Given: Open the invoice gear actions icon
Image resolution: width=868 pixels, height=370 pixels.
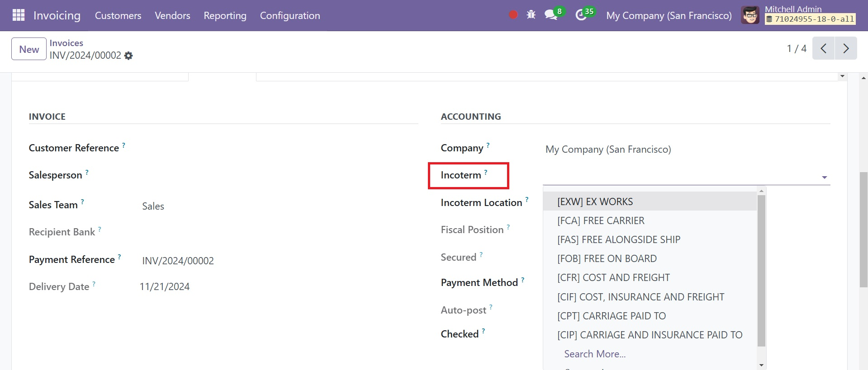Looking at the screenshot, I should point(128,56).
